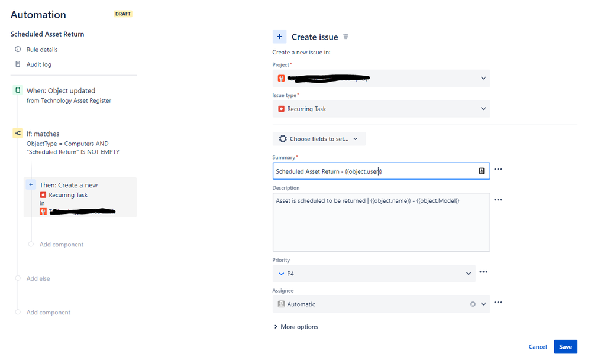Click the gear icon in Choose fields to set
The height and width of the screenshot is (364, 591).
click(x=283, y=139)
